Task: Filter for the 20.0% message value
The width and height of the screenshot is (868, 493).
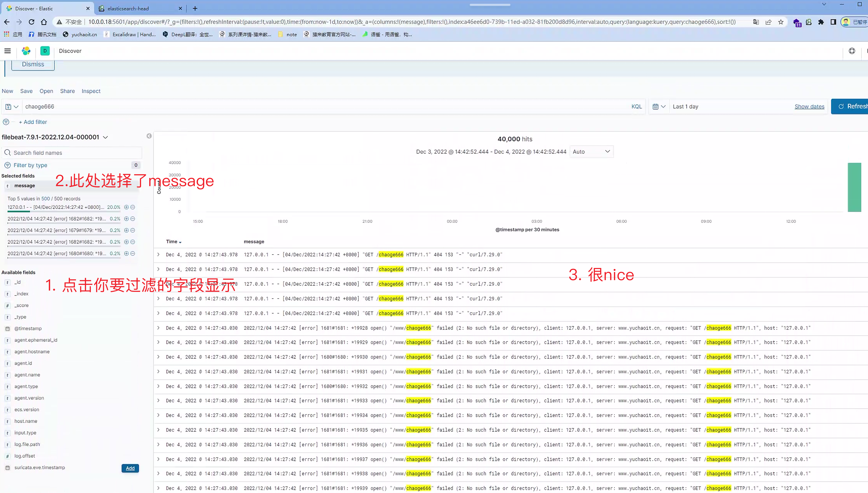Action: coord(126,207)
